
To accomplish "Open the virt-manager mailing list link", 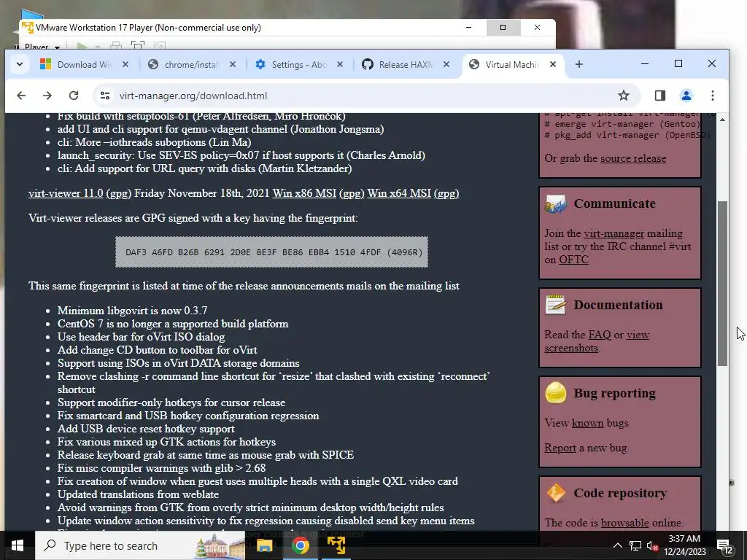I will tap(614, 234).
